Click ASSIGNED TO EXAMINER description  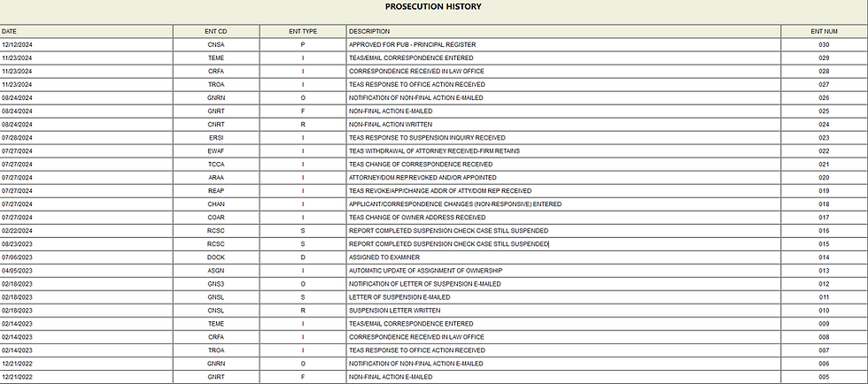384,257
